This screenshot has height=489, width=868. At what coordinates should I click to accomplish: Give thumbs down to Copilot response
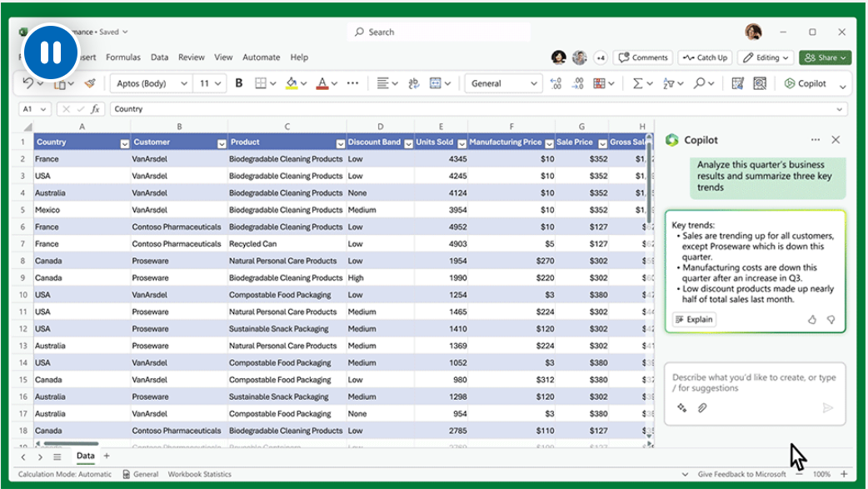point(831,320)
